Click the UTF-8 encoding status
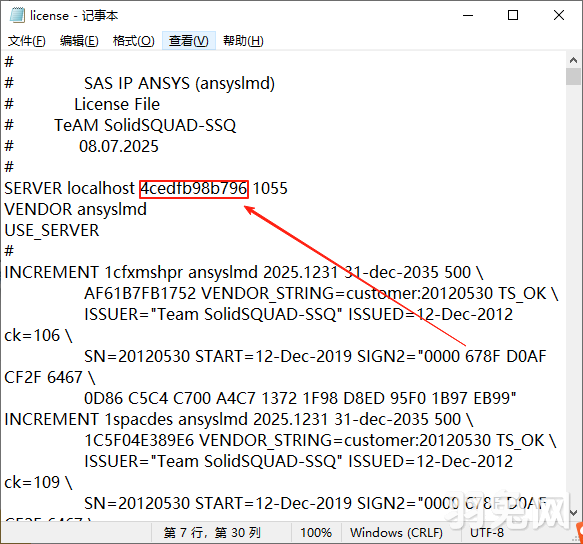Image resolution: width=583 pixels, height=544 pixels. (x=487, y=533)
